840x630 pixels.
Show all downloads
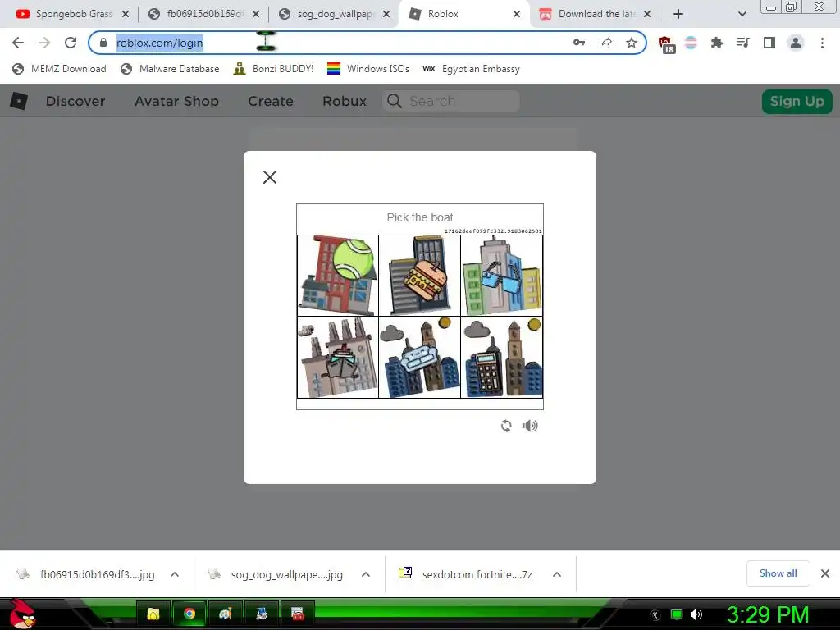coord(778,573)
